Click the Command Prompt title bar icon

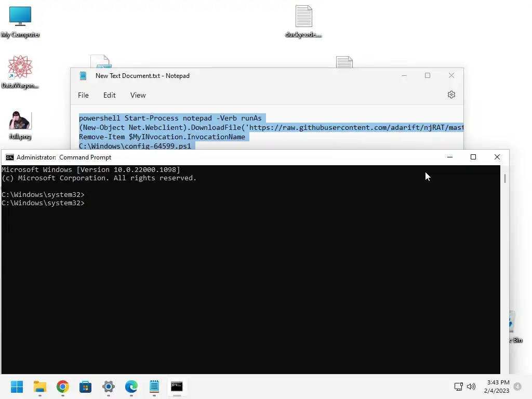tap(10, 157)
